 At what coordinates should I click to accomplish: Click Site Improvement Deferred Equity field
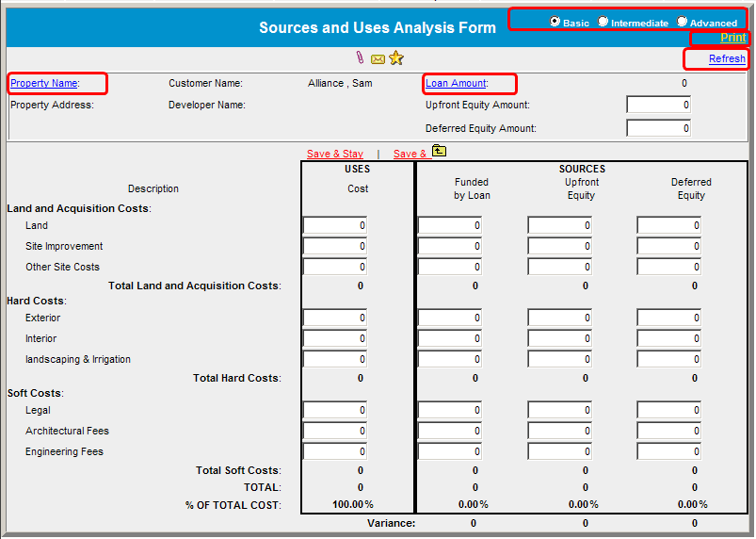669,246
